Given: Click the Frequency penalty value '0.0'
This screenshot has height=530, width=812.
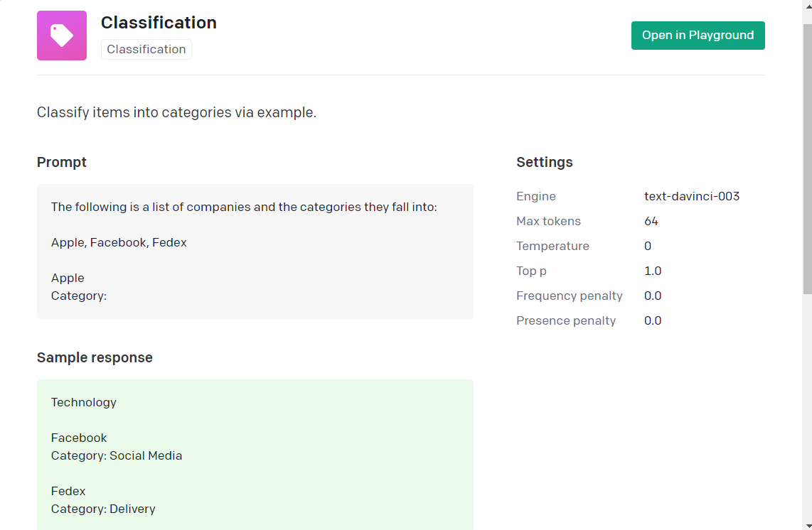Looking at the screenshot, I should pos(653,296).
